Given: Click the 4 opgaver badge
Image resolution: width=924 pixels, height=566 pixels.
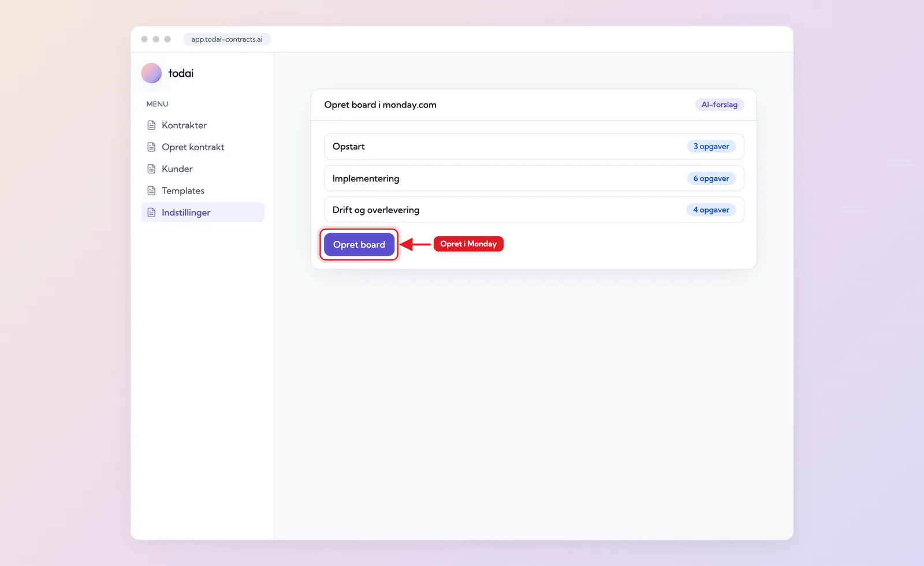Looking at the screenshot, I should coord(711,210).
